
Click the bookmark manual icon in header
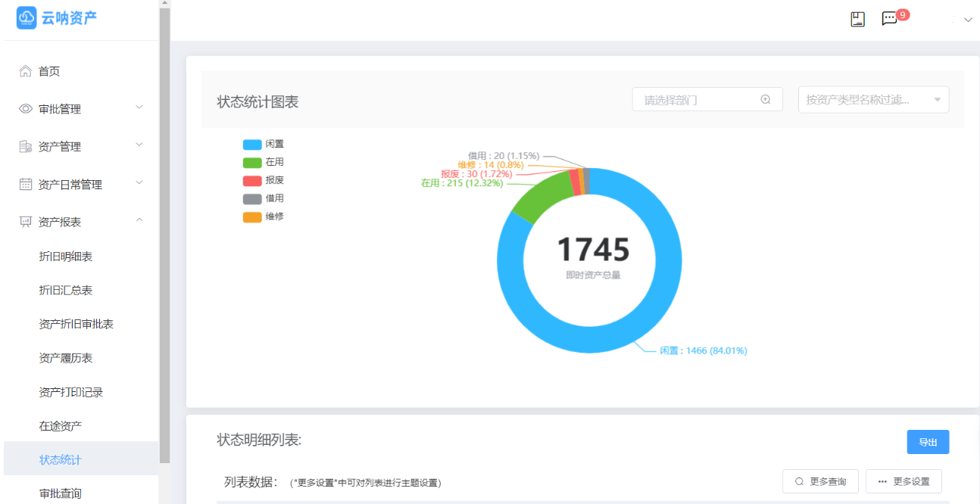coord(857,20)
